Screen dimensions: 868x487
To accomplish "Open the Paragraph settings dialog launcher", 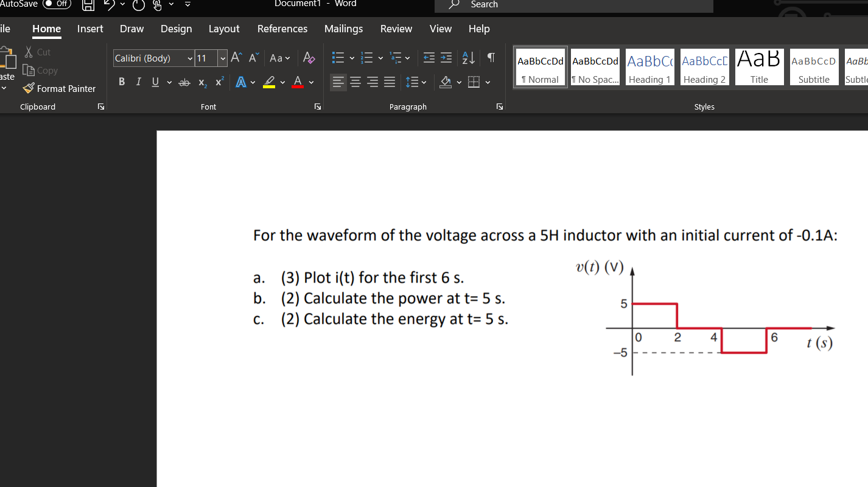I will pyautogui.click(x=500, y=107).
